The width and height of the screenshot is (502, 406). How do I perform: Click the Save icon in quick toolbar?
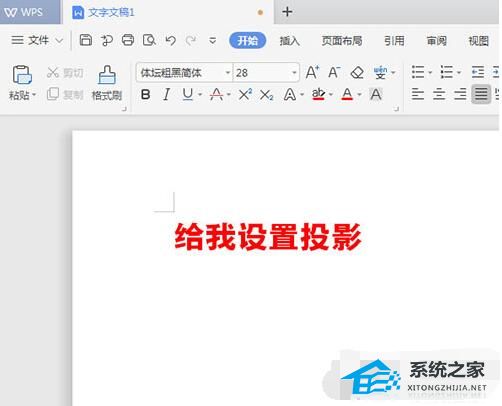(x=86, y=40)
